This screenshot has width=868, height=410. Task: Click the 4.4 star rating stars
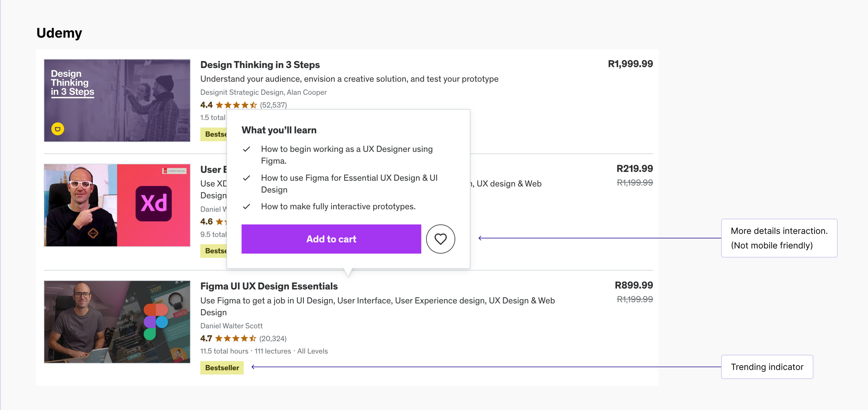click(236, 105)
